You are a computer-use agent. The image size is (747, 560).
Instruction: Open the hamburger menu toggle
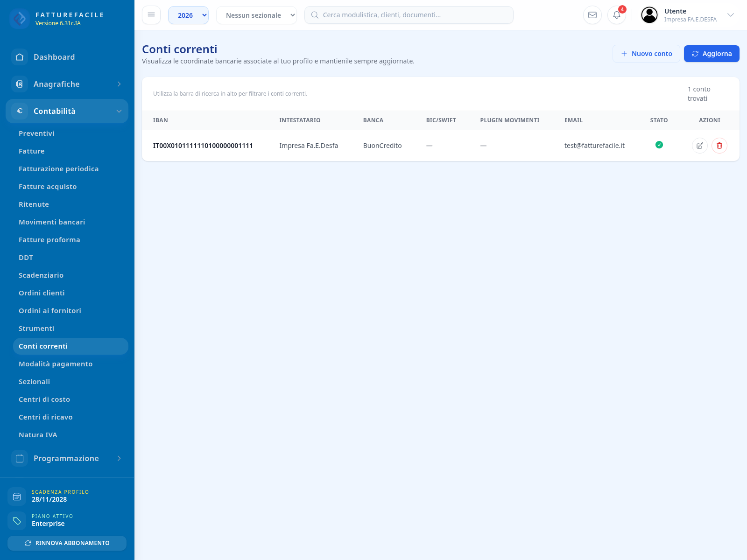(x=151, y=15)
